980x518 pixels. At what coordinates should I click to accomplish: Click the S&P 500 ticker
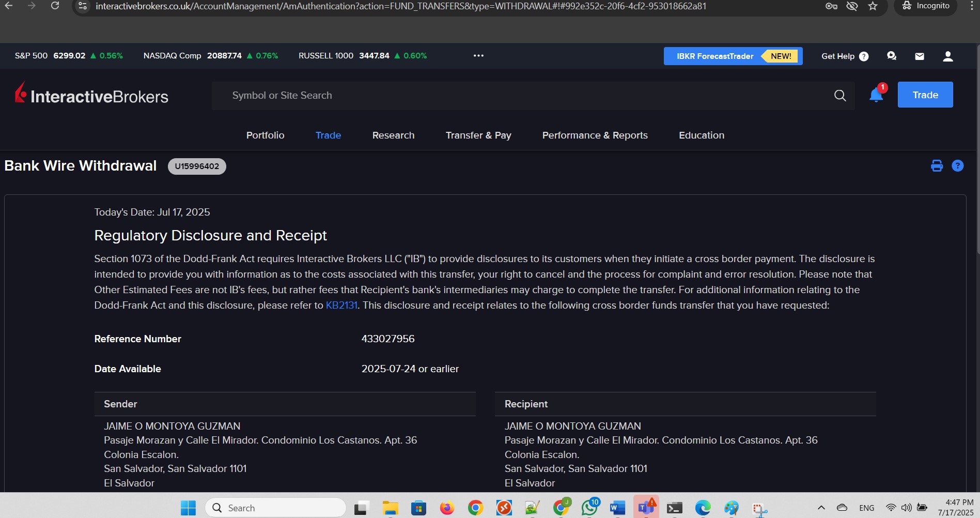pyautogui.click(x=69, y=56)
